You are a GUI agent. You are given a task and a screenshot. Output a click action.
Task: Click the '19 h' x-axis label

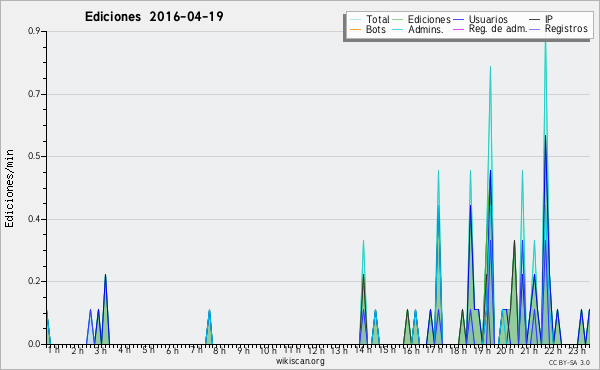482,350
